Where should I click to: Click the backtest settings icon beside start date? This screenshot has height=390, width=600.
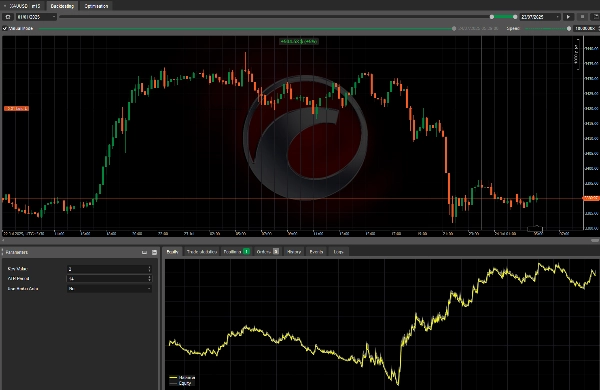tap(8, 17)
